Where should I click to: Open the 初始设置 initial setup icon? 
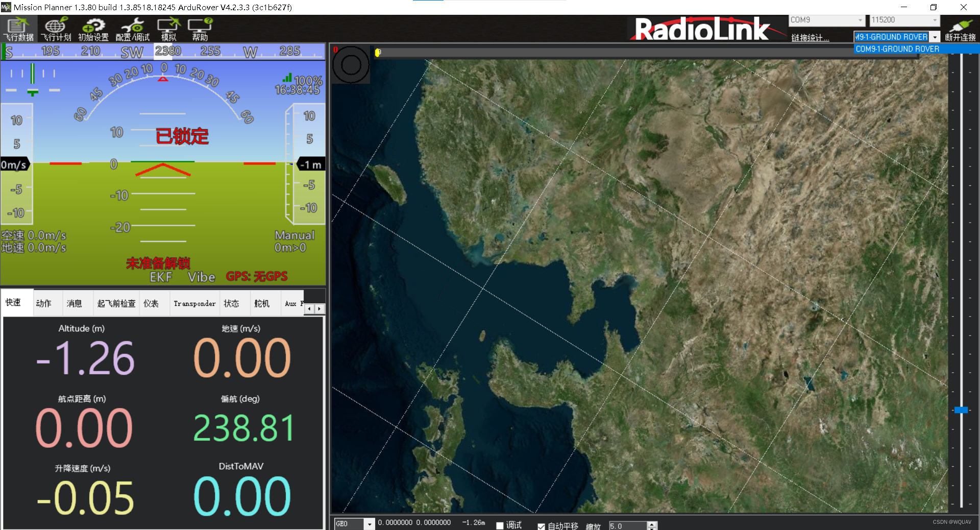click(93, 29)
